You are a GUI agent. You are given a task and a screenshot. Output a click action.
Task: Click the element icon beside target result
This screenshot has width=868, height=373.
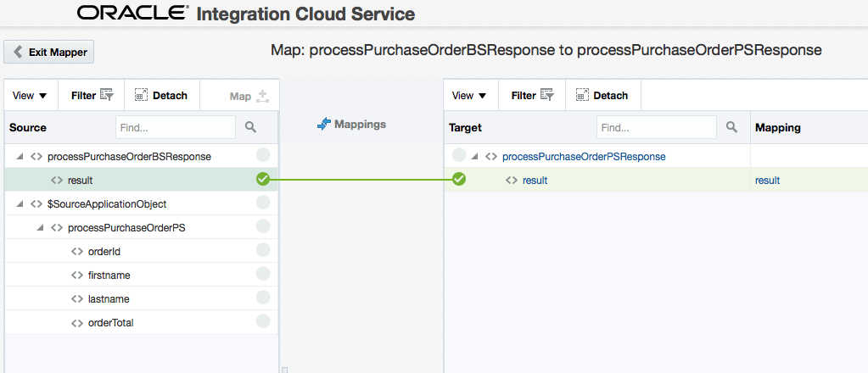click(512, 181)
